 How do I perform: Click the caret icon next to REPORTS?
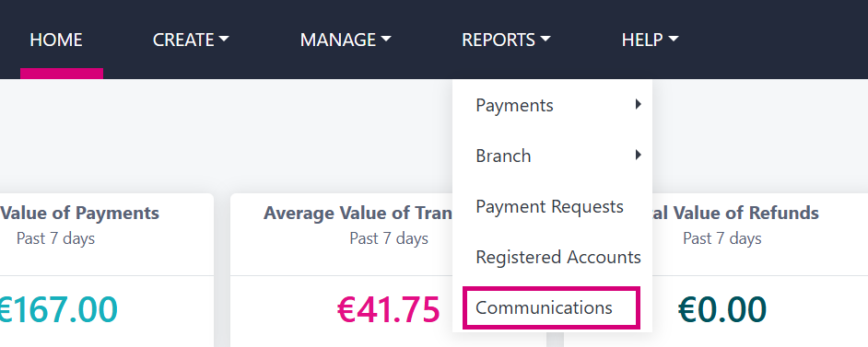[545, 40]
